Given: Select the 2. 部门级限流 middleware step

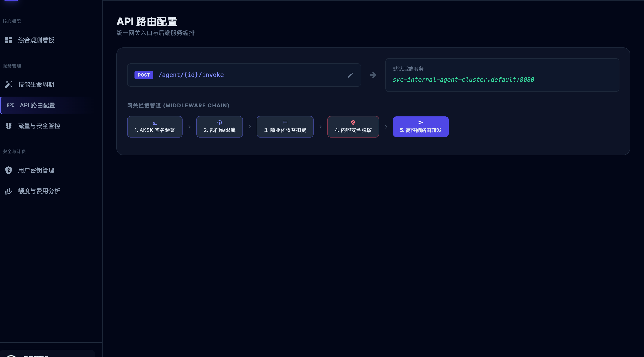Looking at the screenshot, I should click(x=219, y=127).
